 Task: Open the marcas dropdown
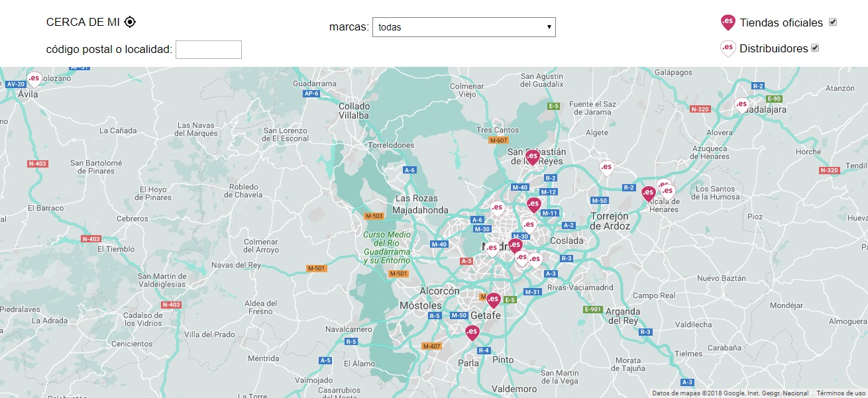coord(464,27)
